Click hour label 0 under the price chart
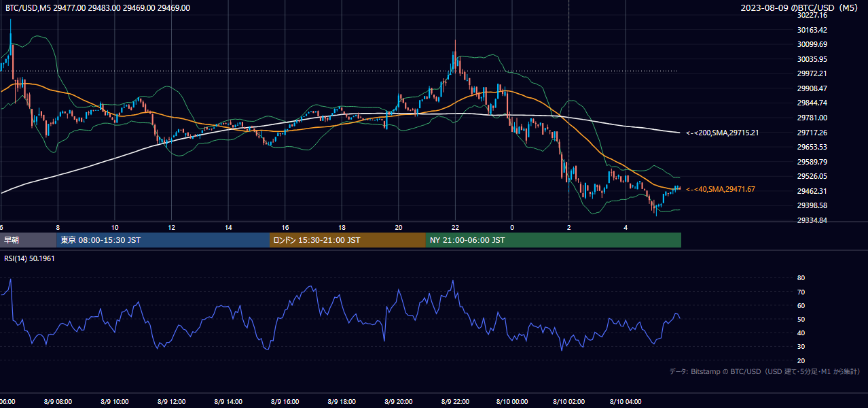Viewport: 868px width, 408px height. (512, 227)
